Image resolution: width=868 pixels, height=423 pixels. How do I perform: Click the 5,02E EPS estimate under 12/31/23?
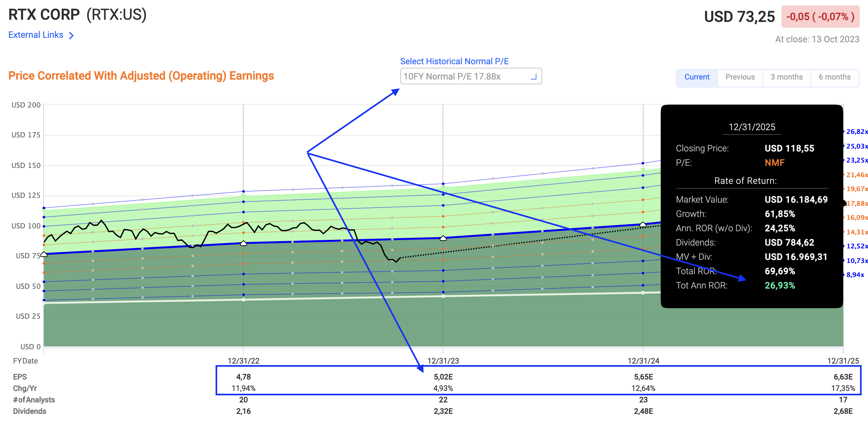(x=443, y=377)
